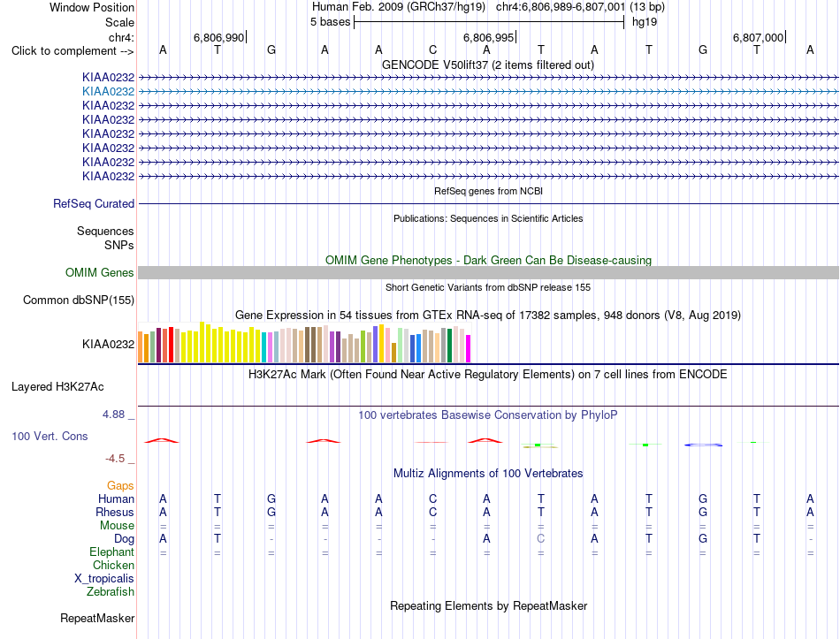840x639 pixels.
Task: Click 'Multiz Alignments of 100 Vertebrates' title
Action: coord(488,474)
